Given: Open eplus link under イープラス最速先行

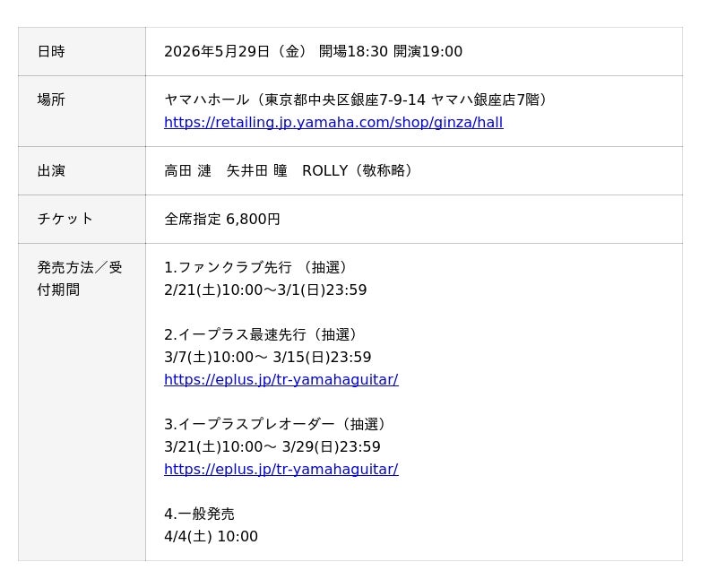Looking at the screenshot, I should pos(281,380).
